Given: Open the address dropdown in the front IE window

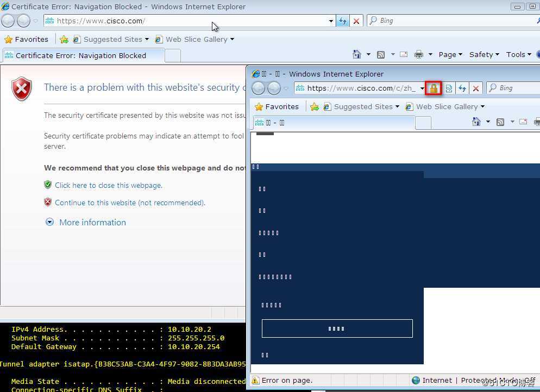Looking at the screenshot, I should [x=422, y=88].
